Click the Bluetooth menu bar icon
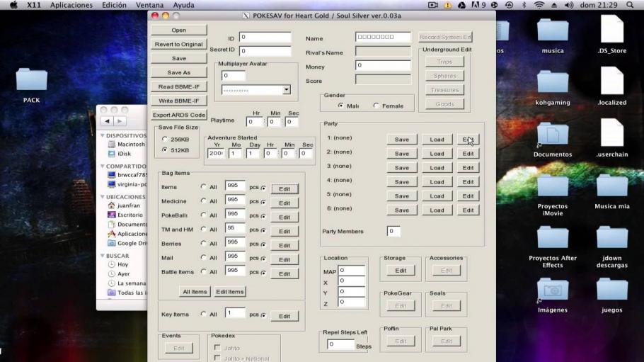This screenshot has height=362, width=644. coord(524,5)
